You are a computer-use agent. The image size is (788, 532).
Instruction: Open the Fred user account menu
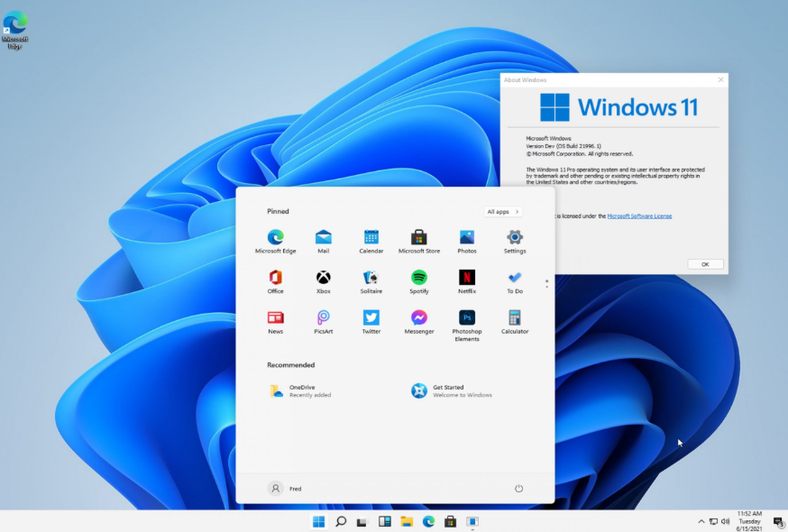285,489
